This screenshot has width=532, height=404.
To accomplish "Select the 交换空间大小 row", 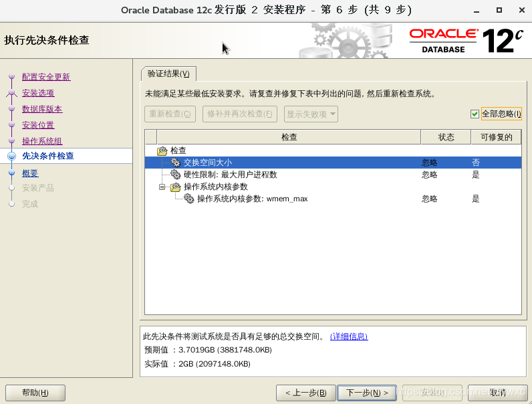I will 334,163.
